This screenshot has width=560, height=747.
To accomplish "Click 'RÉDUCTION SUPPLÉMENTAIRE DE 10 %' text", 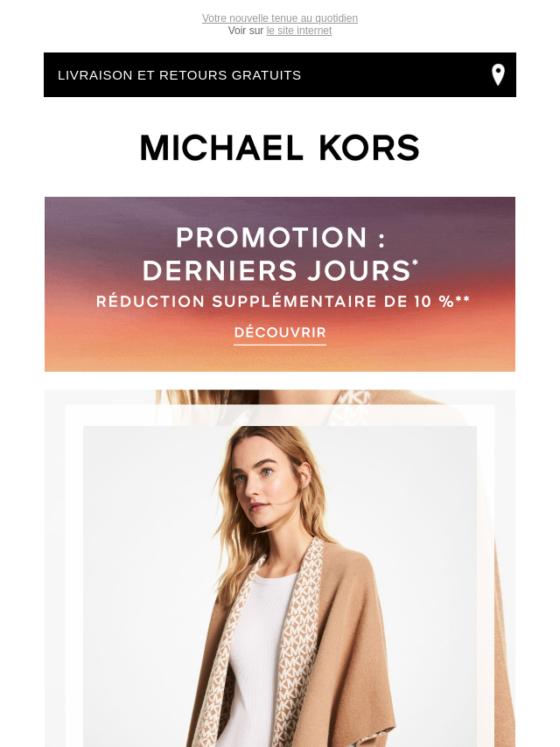I will point(275,302).
